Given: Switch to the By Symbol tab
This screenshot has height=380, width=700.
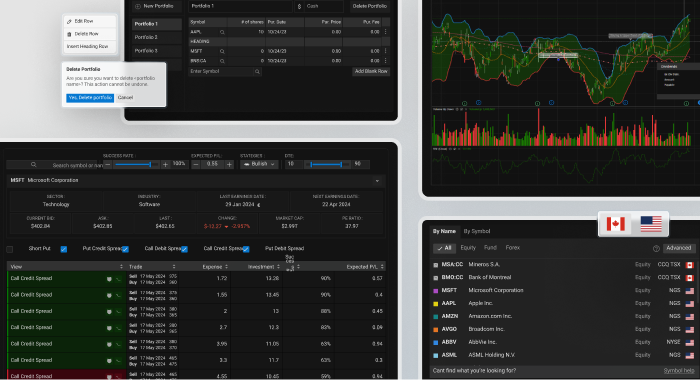Looking at the screenshot, I should pyautogui.click(x=476, y=231).
